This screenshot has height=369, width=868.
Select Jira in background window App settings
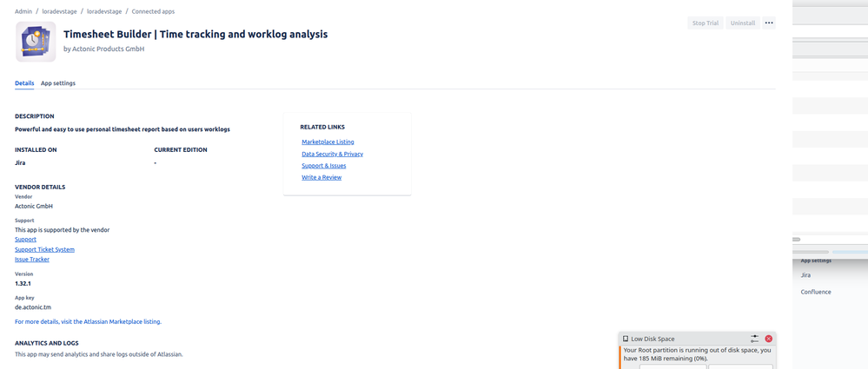tap(805, 275)
